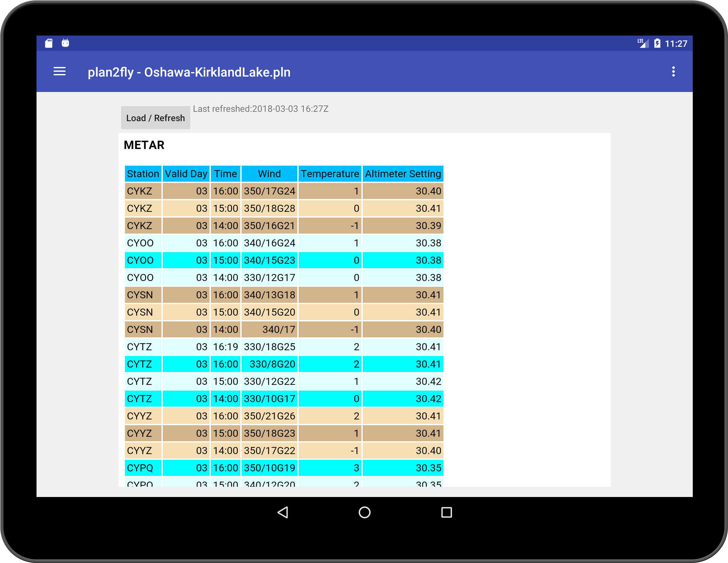Image resolution: width=728 pixels, height=563 pixels.
Task: Tap the plan2fly - Oshawa-KirklandLake.pln title
Action: tap(189, 72)
